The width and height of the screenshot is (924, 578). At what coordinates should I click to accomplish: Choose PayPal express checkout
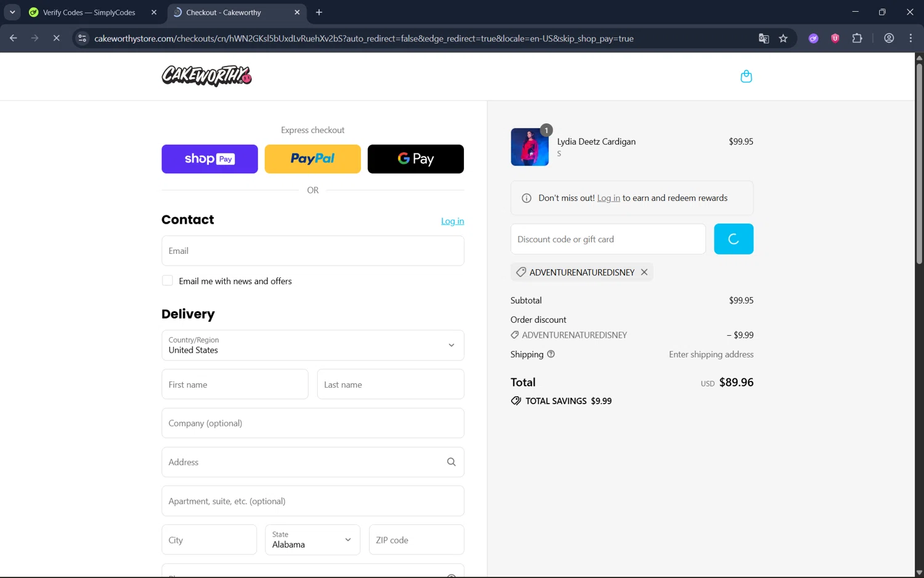tap(312, 159)
